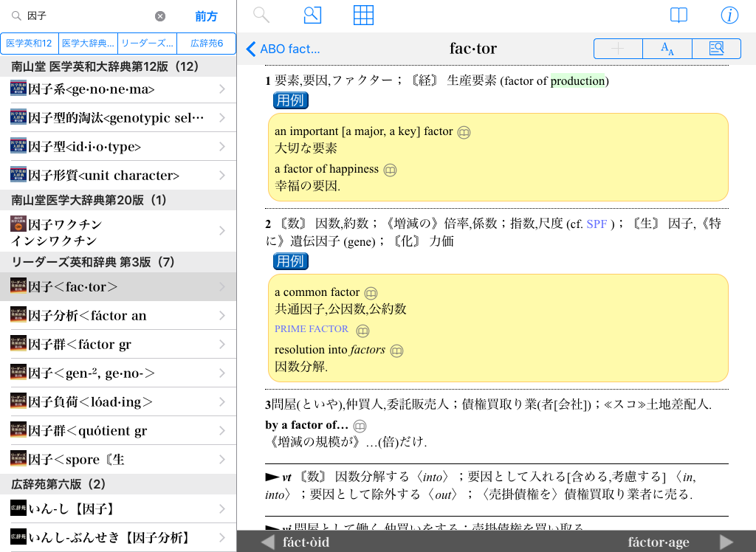Follow the SPF cross-reference link
This screenshot has height=552, width=756.
point(597,224)
